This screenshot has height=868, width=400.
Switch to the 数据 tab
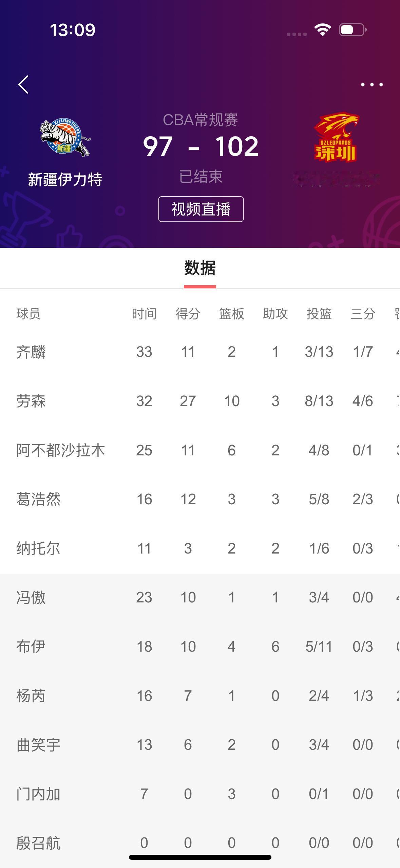point(200,268)
